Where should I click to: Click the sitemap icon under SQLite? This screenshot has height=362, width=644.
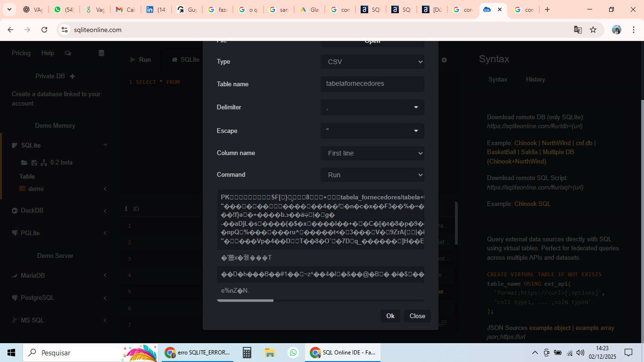44,163
